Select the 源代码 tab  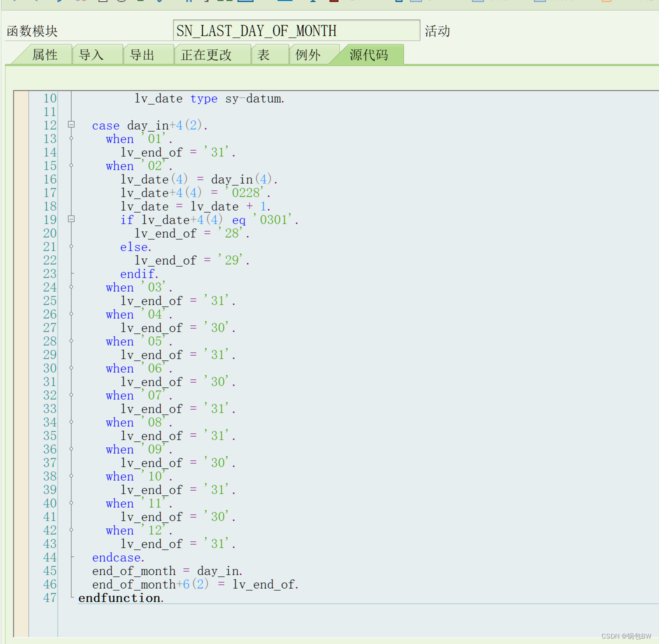tap(369, 54)
